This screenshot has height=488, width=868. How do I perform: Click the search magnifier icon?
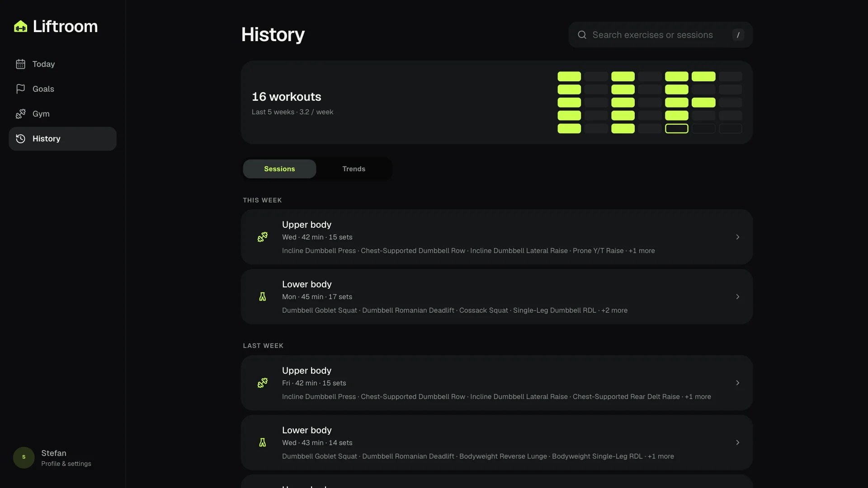coord(582,35)
